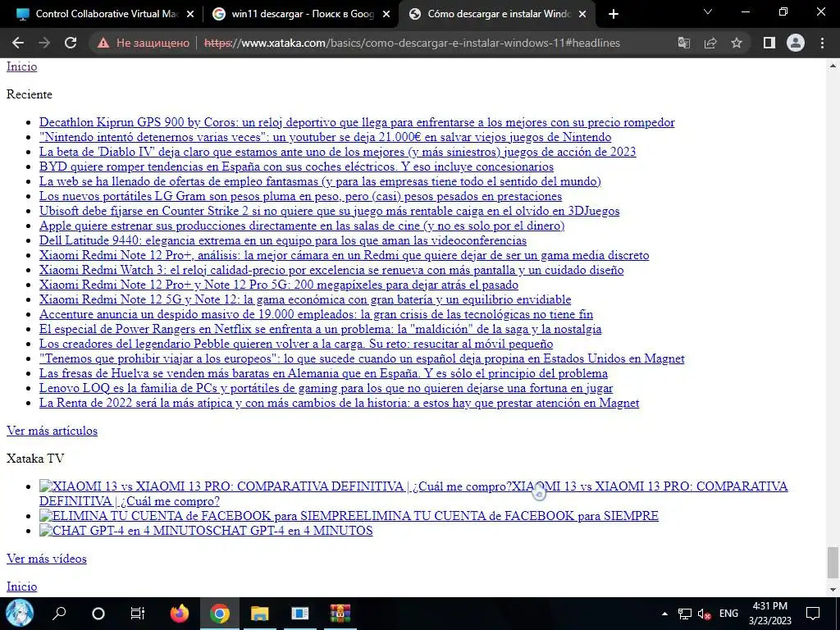Click the bottom Inicio link
Viewport: 840px width, 630px height.
pyautogui.click(x=21, y=587)
